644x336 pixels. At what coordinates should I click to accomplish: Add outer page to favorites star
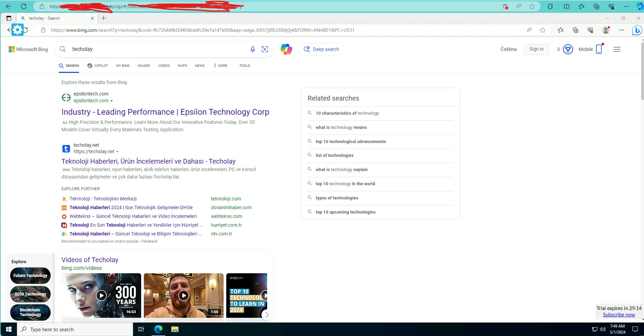pyautogui.click(x=532, y=6)
